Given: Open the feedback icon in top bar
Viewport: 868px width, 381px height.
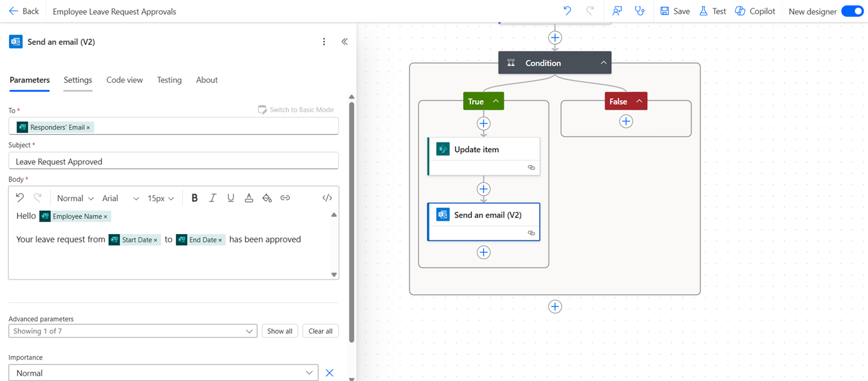Looking at the screenshot, I should pos(617,11).
